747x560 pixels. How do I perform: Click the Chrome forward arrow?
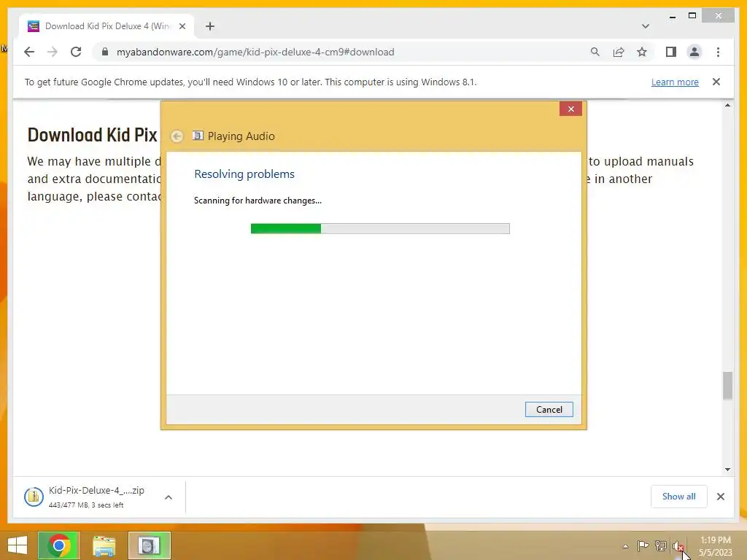point(53,52)
